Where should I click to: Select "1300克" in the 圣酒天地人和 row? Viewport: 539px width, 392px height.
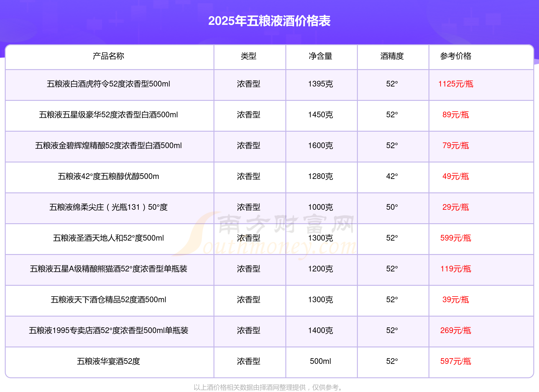pyautogui.click(x=320, y=238)
